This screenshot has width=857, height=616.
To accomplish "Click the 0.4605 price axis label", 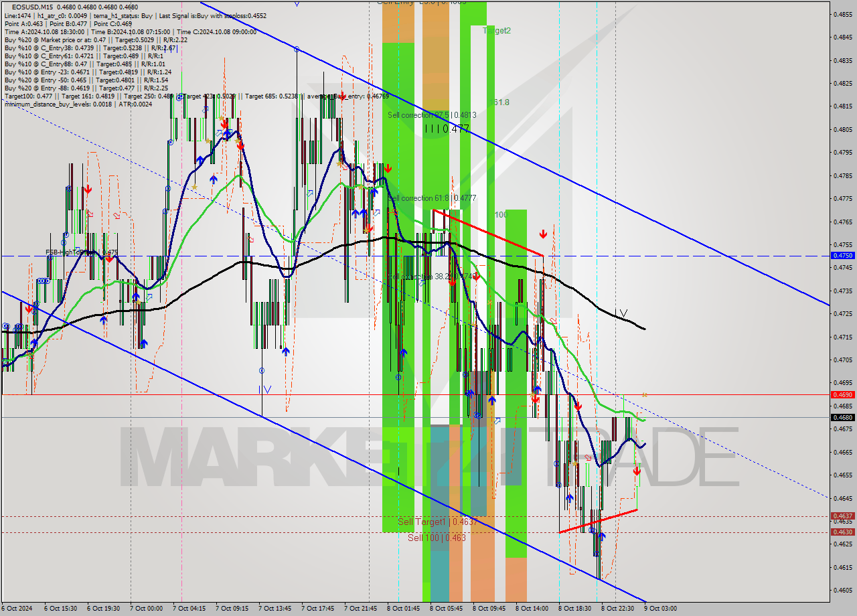I will [x=843, y=590].
